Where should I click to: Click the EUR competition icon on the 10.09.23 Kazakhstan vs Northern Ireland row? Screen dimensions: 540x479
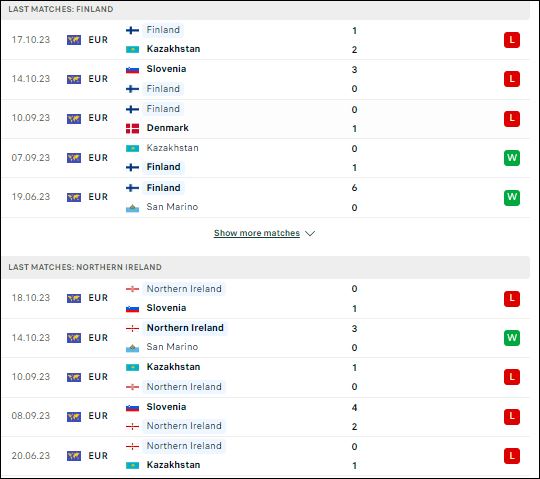point(74,377)
